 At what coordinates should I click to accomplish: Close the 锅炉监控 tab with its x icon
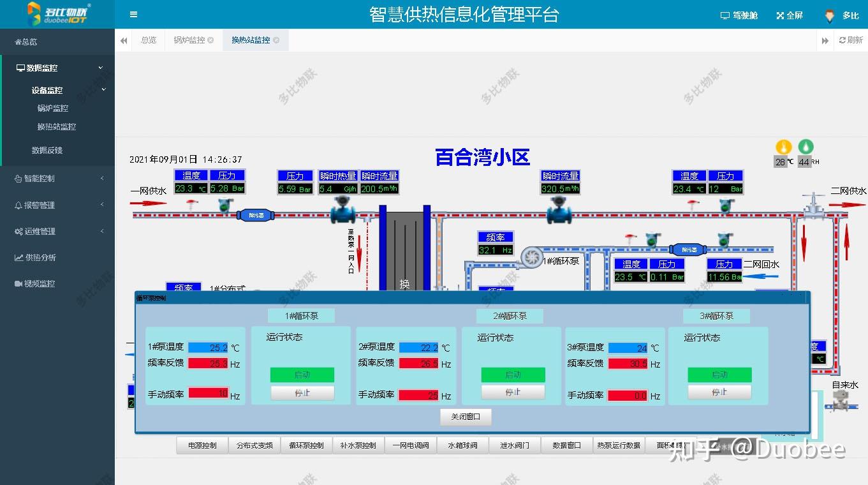211,40
